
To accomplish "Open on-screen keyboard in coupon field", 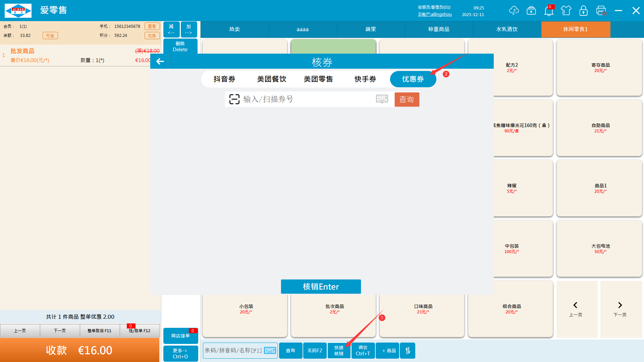I will coord(382,99).
